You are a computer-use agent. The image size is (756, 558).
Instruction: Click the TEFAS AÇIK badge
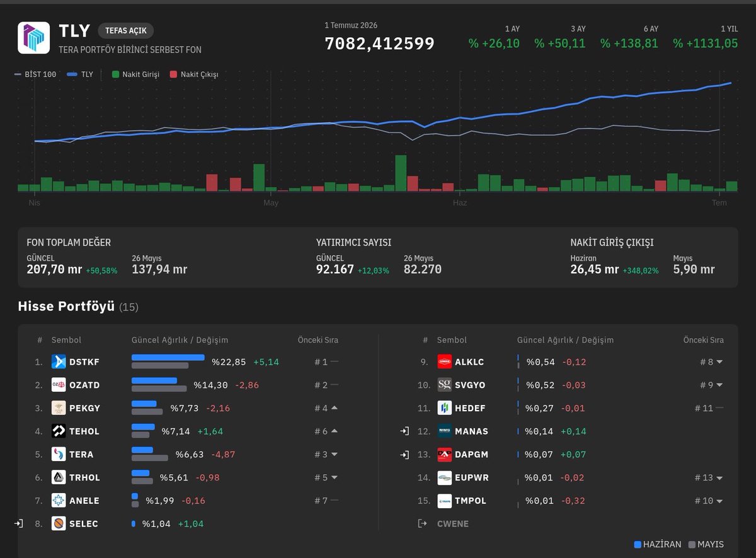point(126,31)
